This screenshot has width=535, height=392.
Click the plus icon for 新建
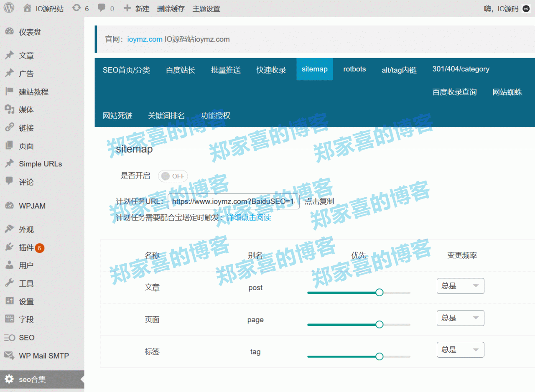click(x=127, y=8)
